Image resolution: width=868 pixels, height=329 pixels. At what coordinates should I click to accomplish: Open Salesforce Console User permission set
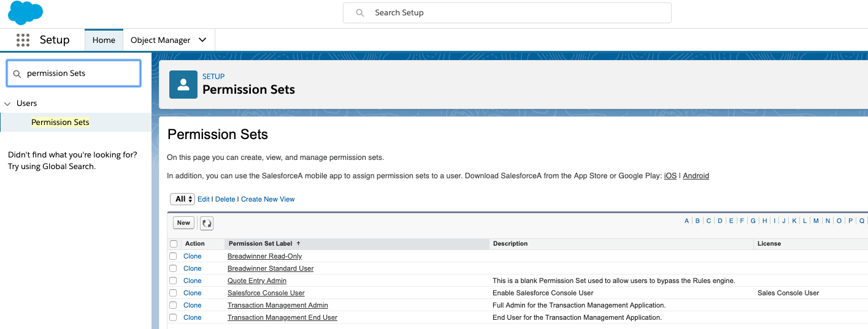click(266, 293)
